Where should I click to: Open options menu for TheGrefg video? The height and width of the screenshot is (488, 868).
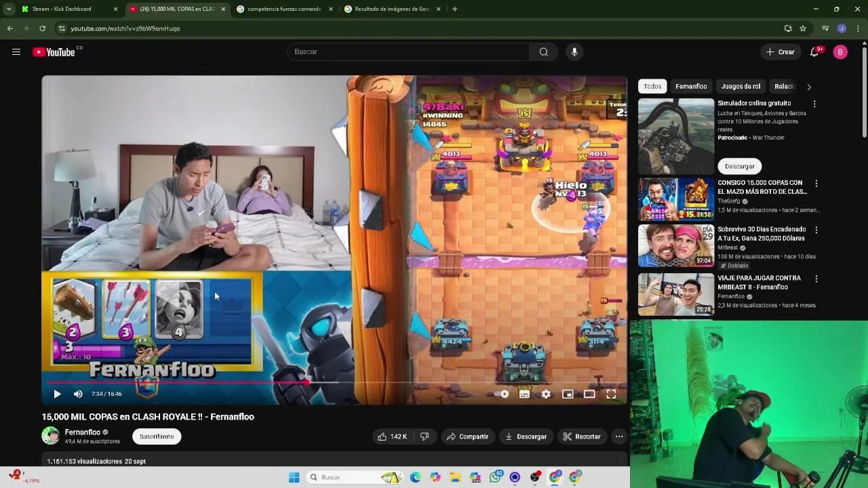click(x=816, y=184)
